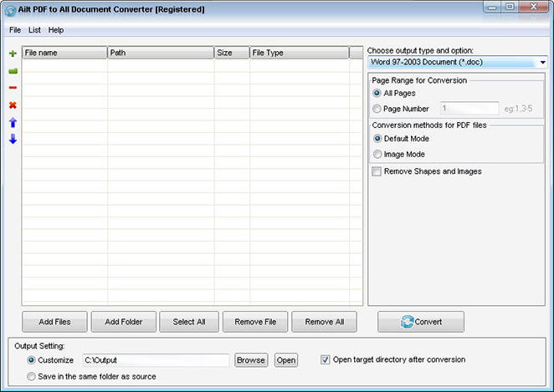The width and height of the screenshot is (554, 392).
Task: Choose Default Mode conversion method
Action: click(377, 139)
